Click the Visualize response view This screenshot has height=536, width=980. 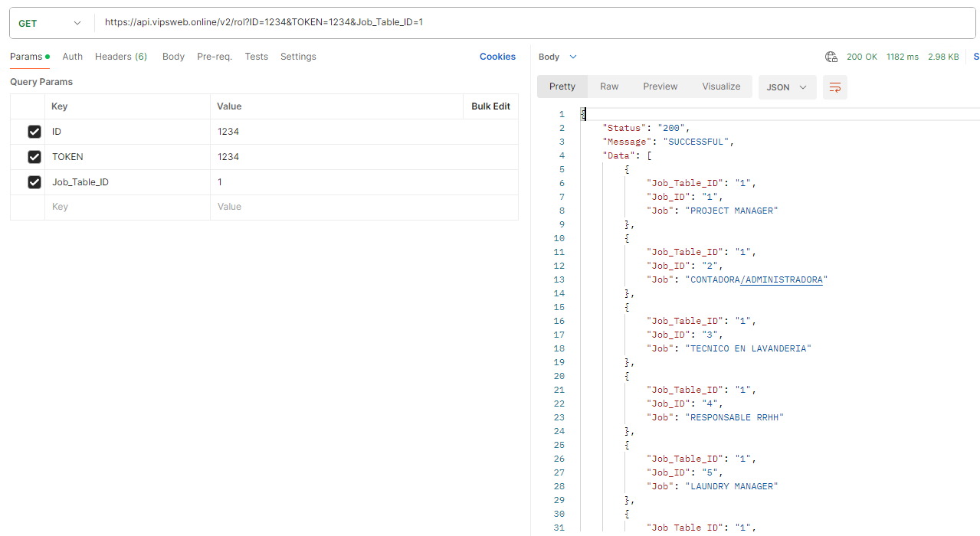(x=721, y=87)
